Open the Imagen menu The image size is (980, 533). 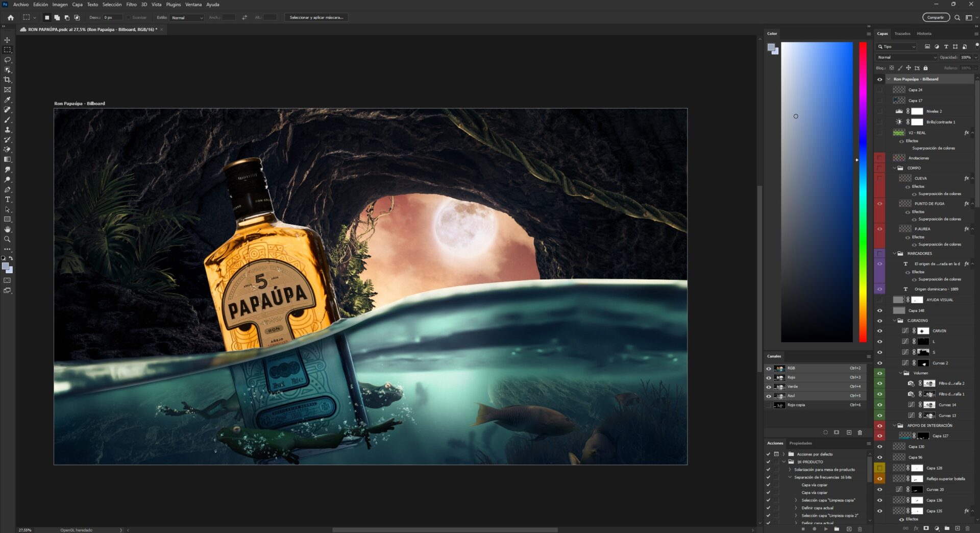(x=60, y=5)
